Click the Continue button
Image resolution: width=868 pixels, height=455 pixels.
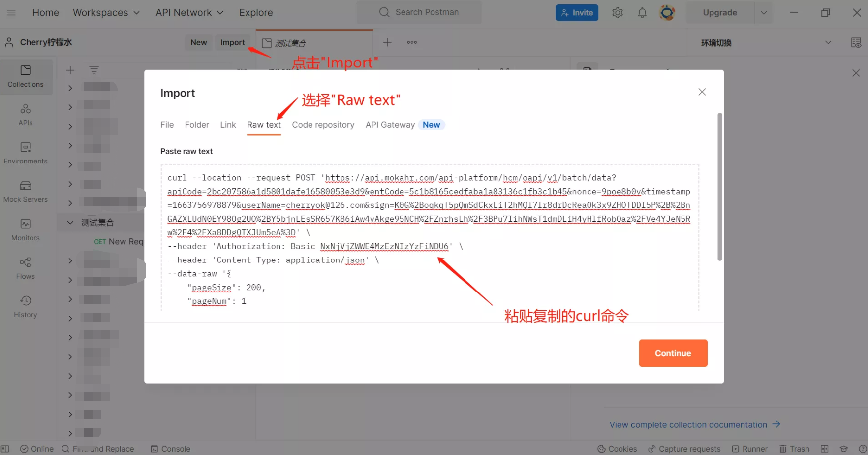(673, 353)
